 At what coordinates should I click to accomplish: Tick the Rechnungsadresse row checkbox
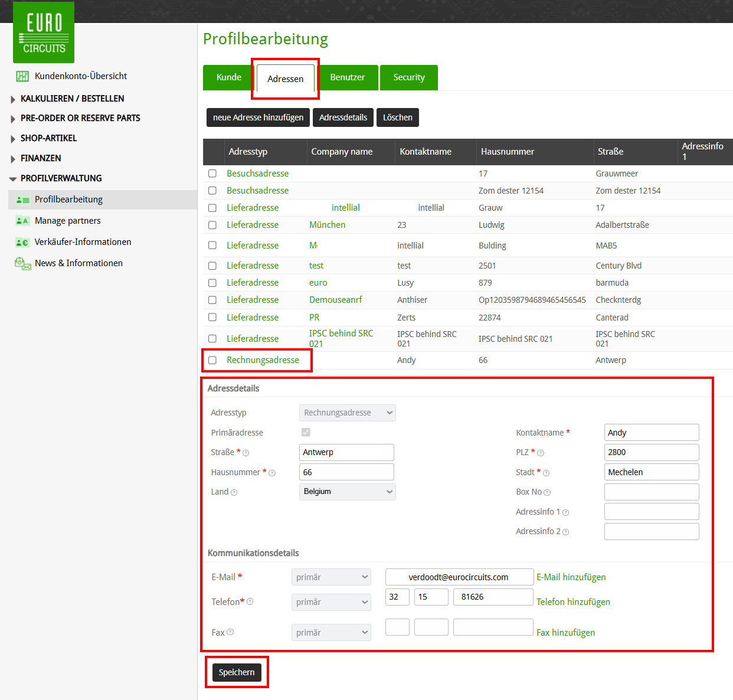coord(212,360)
